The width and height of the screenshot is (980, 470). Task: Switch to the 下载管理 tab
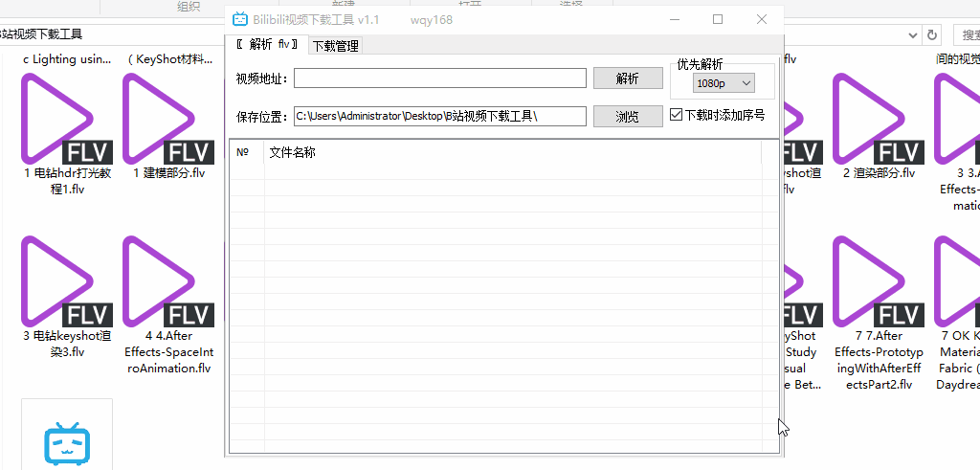[336, 46]
